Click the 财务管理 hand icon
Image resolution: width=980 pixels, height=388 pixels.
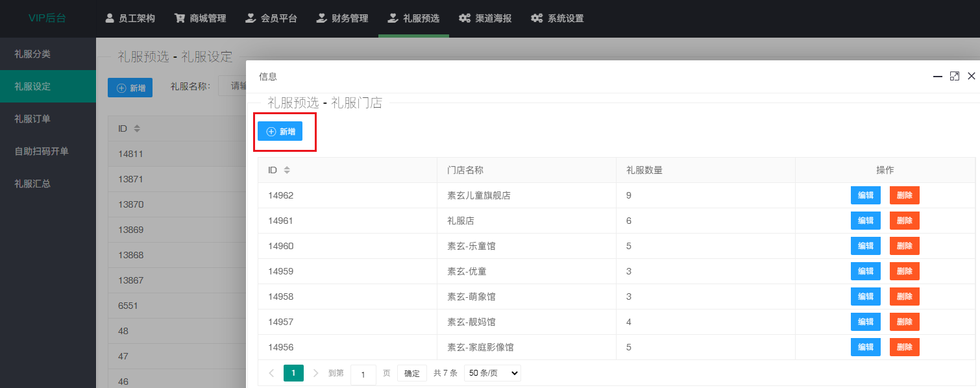pos(321,18)
